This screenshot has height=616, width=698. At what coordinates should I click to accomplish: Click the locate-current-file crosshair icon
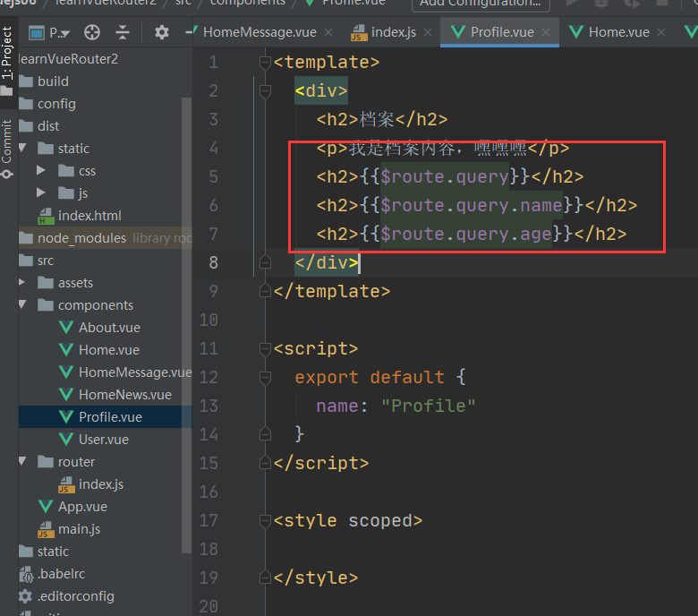click(92, 32)
